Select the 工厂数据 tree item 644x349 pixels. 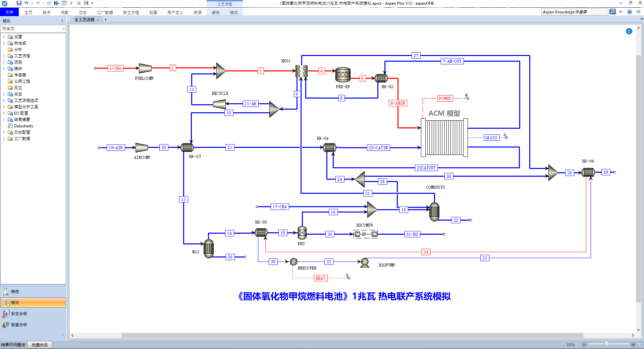tap(19, 139)
